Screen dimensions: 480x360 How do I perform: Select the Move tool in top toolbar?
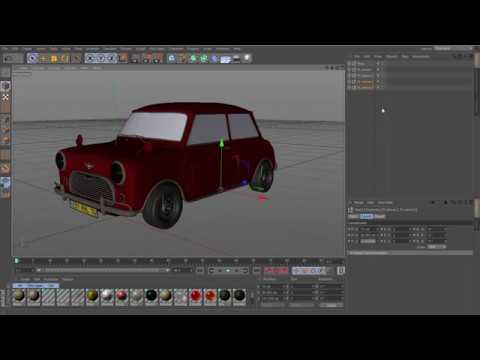coord(44,59)
